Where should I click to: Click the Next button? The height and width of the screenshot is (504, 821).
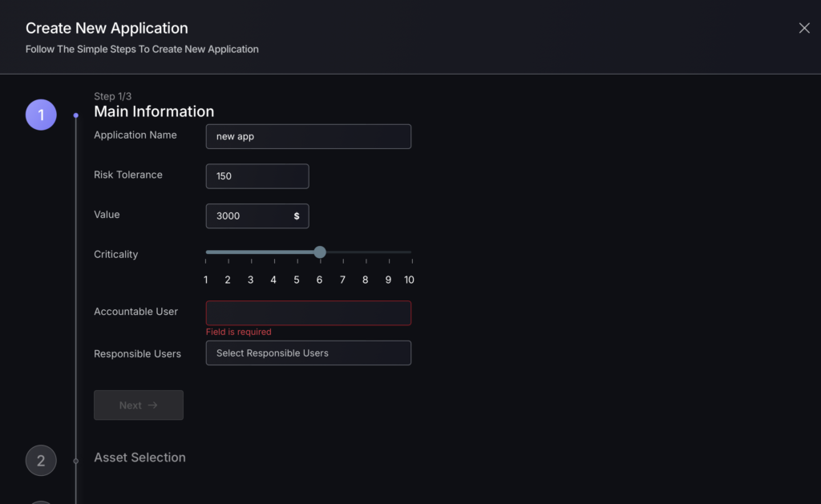click(x=139, y=405)
